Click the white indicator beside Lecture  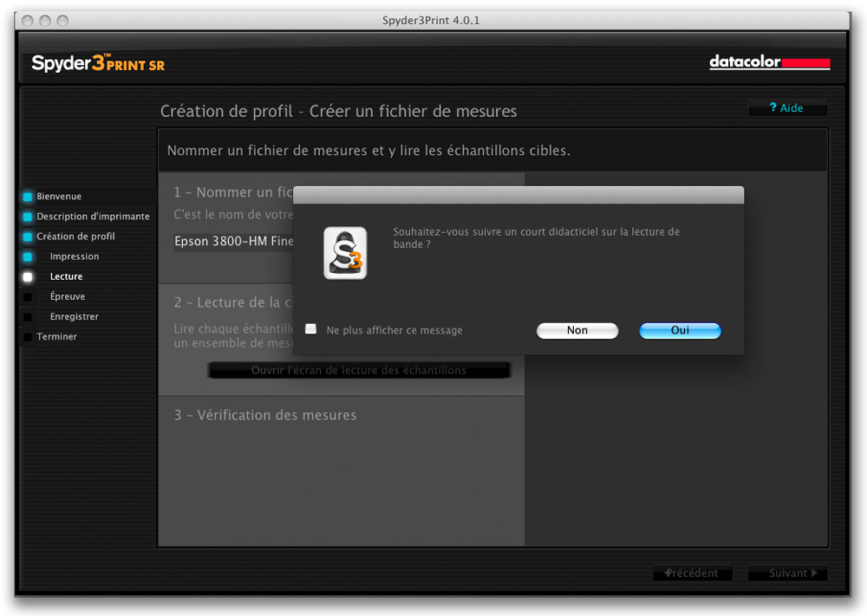click(x=28, y=276)
